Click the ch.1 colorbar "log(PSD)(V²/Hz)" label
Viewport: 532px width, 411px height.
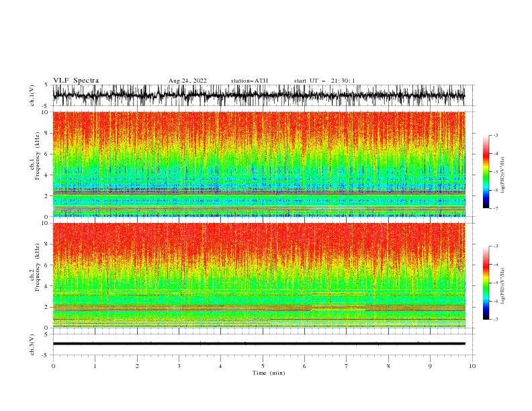point(503,175)
